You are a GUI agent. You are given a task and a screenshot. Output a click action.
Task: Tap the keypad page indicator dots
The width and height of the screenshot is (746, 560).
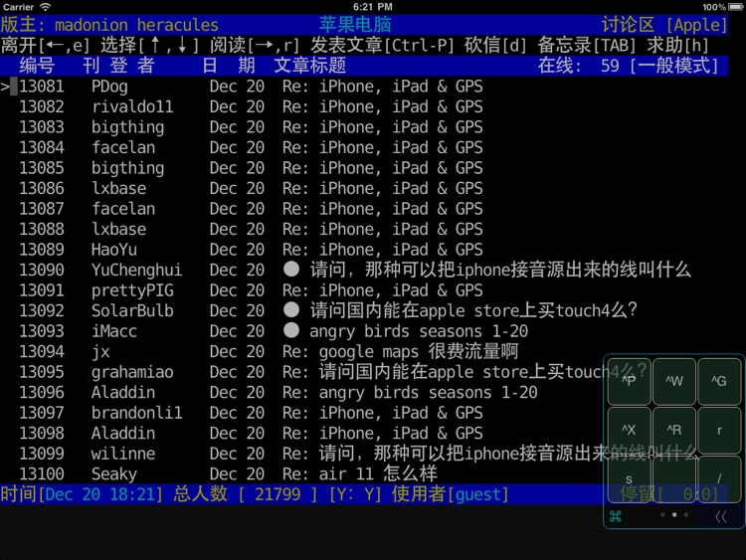coord(674,514)
